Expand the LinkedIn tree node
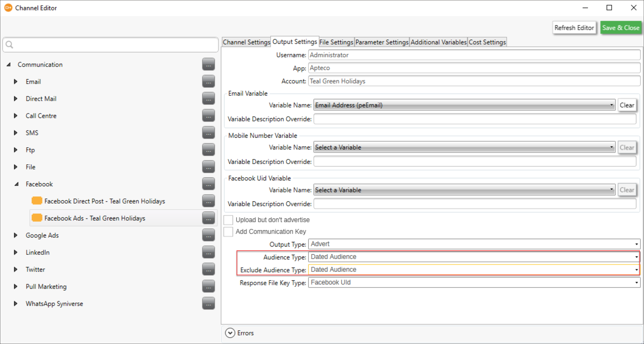The height and width of the screenshot is (344, 644). [x=16, y=252]
